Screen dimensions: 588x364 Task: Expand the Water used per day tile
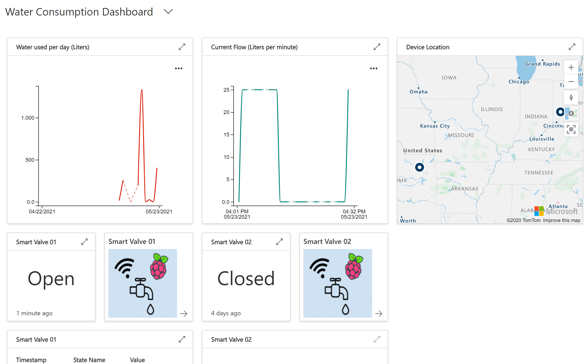coord(182,47)
